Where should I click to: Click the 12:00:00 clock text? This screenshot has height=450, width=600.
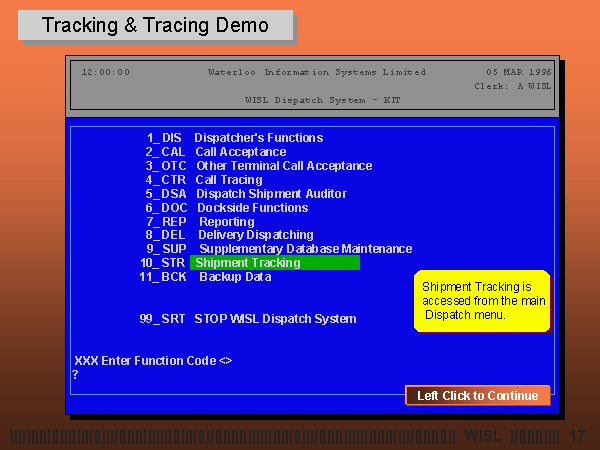click(x=106, y=72)
